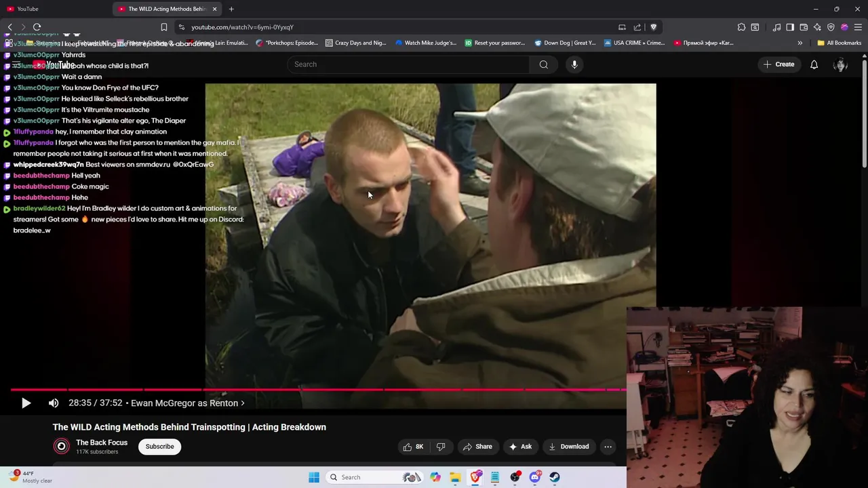
Task: Click inside the YouTube search field
Action: point(409,64)
